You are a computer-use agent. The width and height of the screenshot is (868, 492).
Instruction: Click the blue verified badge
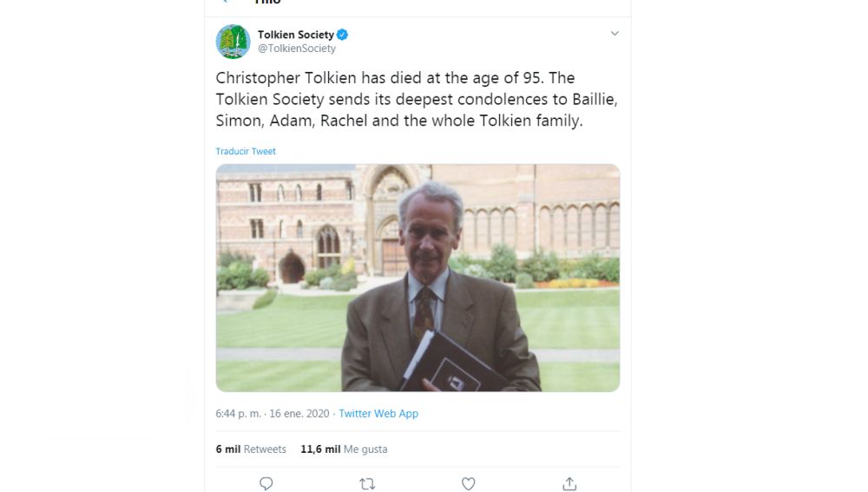(x=342, y=35)
